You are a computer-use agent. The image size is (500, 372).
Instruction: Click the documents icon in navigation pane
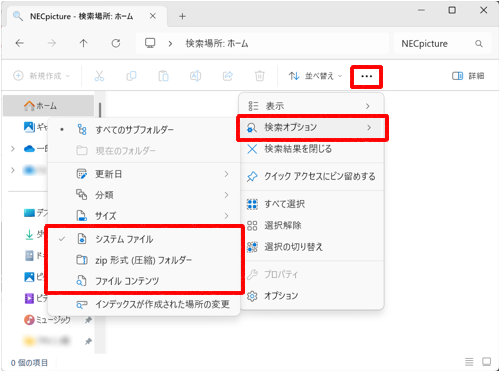click(x=29, y=256)
